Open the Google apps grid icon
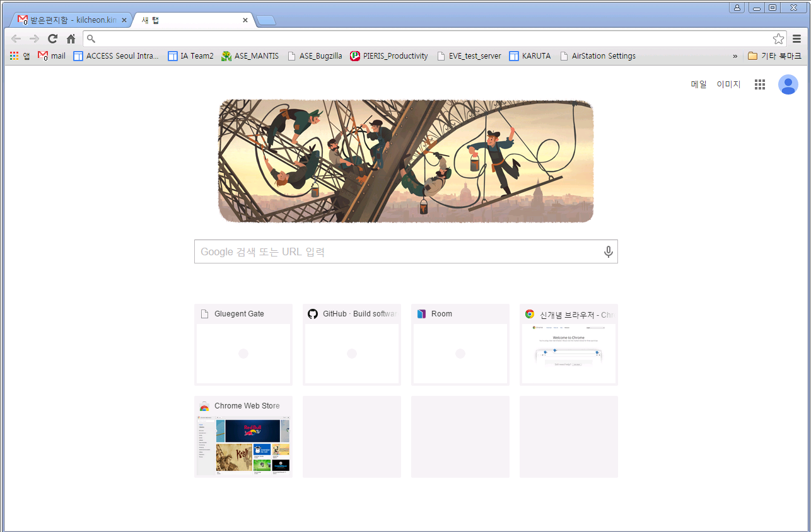 (760, 84)
